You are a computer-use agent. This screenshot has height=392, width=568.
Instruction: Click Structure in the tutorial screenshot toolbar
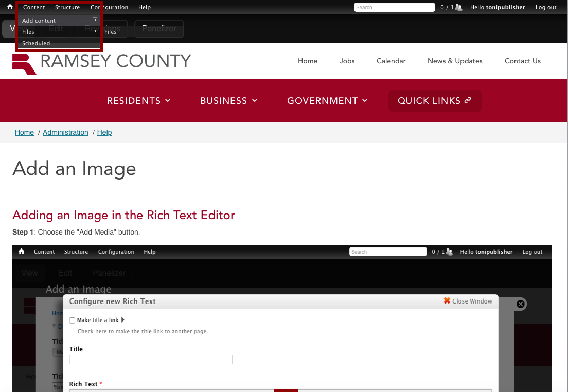pyautogui.click(x=76, y=252)
